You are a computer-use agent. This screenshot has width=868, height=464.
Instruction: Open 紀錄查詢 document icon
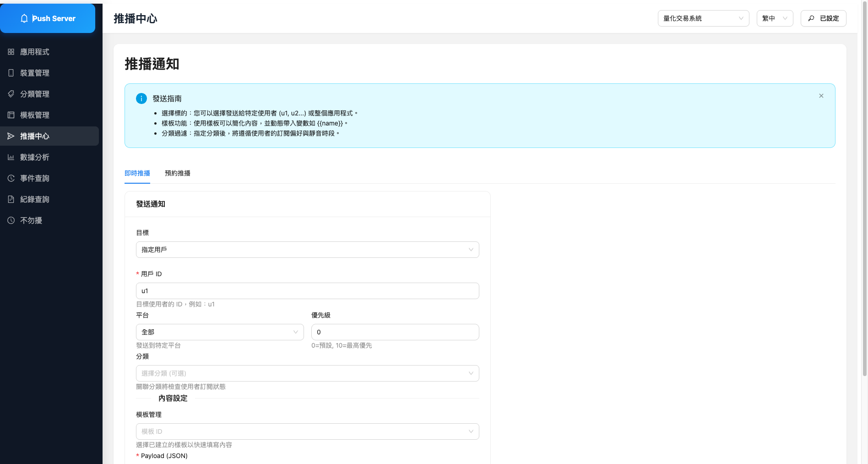click(x=11, y=199)
